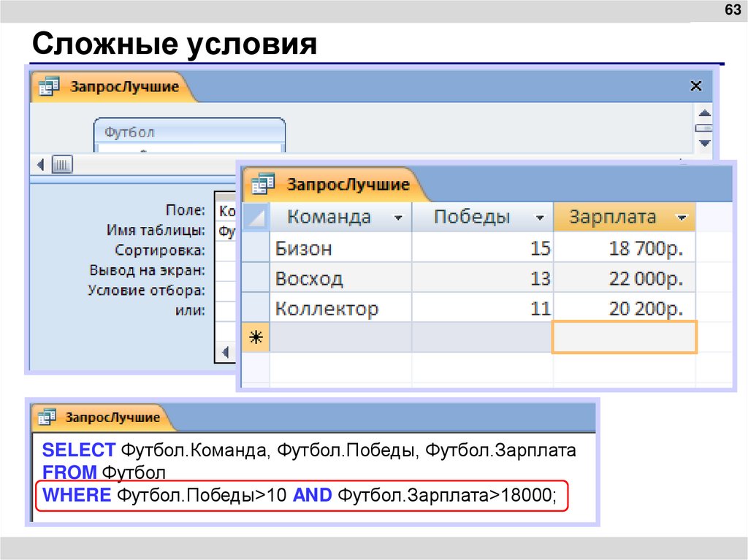Click the record selector beside the Бизон row
Image resolution: width=748 pixels, height=560 pixels.
tap(254, 248)
